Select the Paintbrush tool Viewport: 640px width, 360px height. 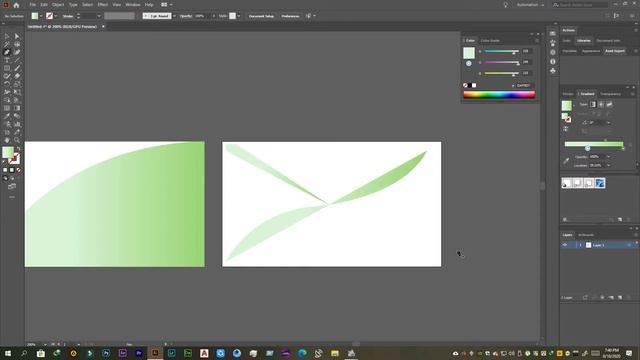(x=17, y=68)
